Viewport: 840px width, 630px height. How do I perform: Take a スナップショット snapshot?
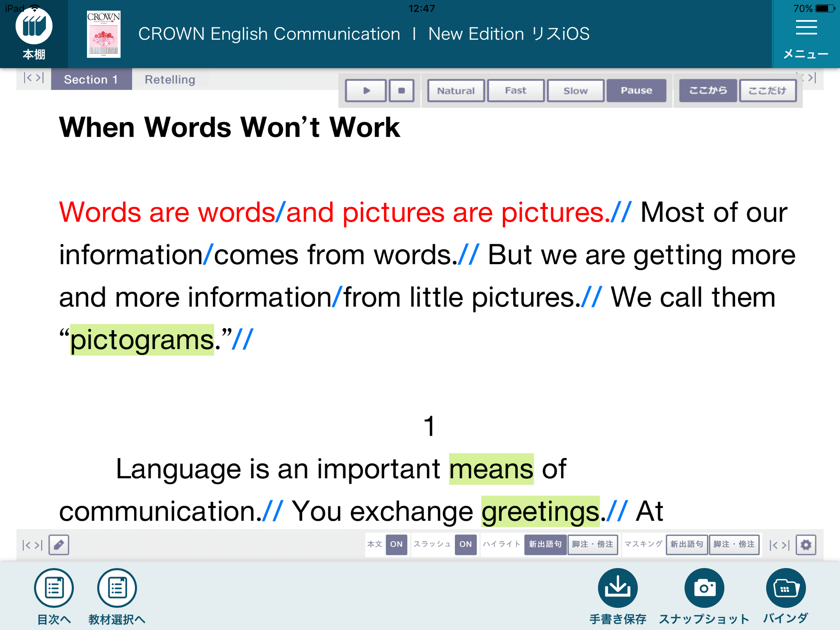[x=704, y=596]
